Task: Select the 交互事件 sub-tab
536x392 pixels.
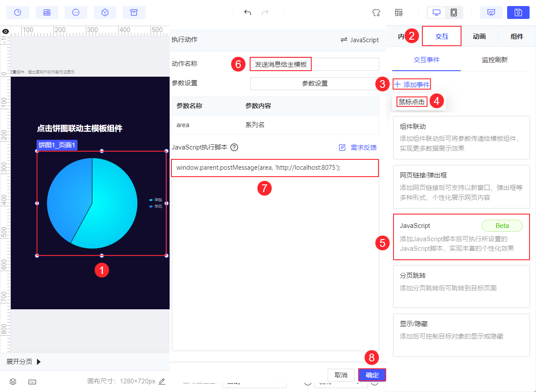Action: [427, 60]
